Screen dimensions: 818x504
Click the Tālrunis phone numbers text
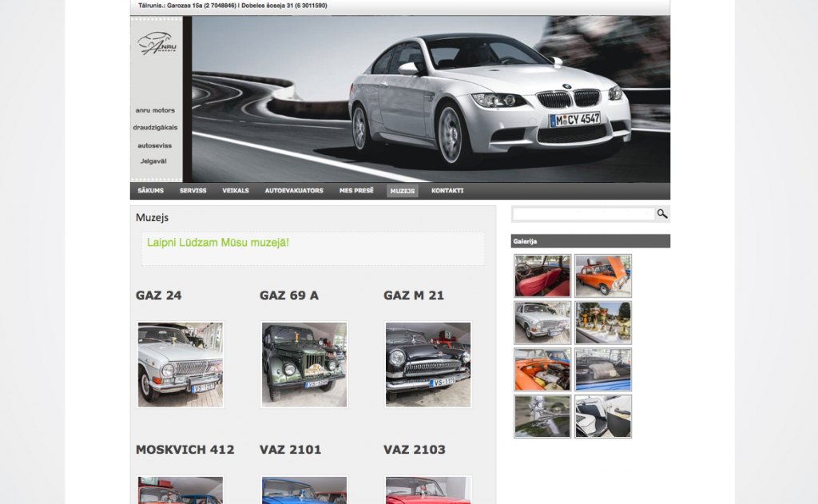(232, 6)
